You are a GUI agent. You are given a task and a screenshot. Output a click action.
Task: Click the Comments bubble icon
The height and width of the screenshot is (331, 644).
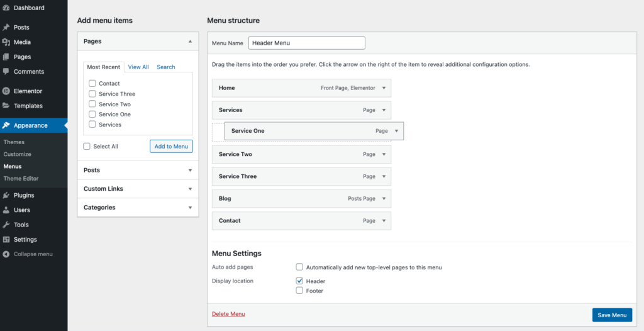click(6, 71)
